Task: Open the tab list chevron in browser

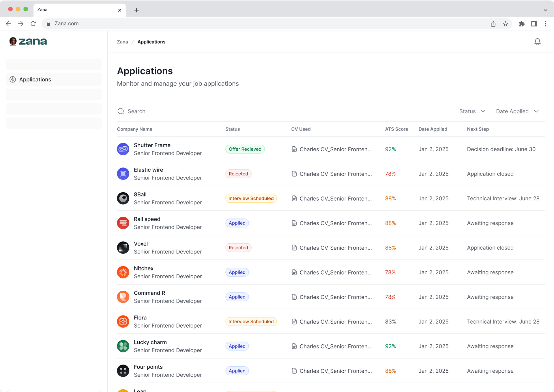Action: click(545, 10)
